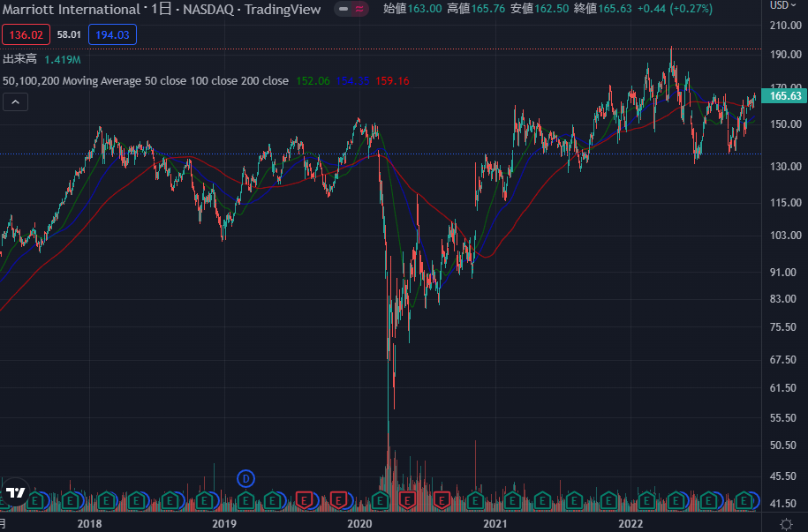The image size is (808, 532).
Task: Click the 58.01 spread value
Action: pos(69,34)
